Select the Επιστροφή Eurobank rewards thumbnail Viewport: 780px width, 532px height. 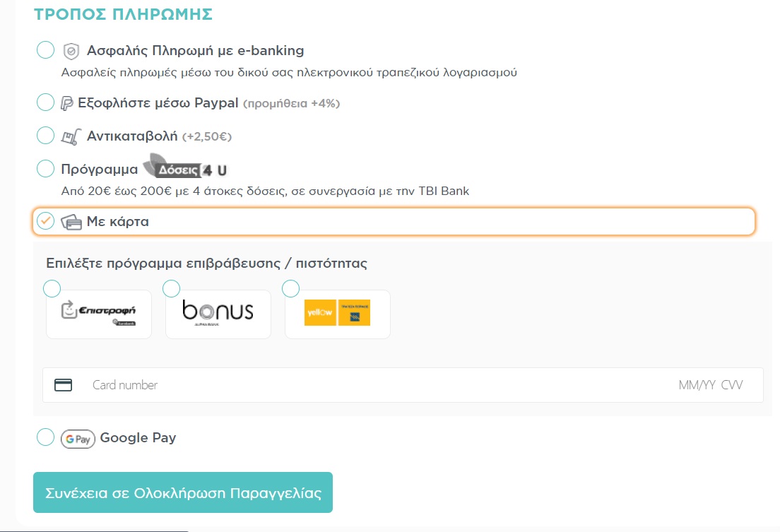pos(98,314)
